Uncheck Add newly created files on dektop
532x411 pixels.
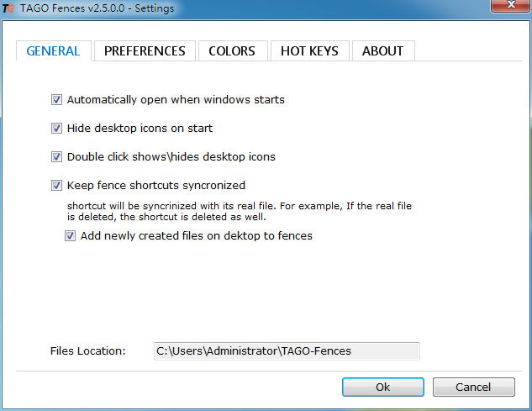pos(71,236)
